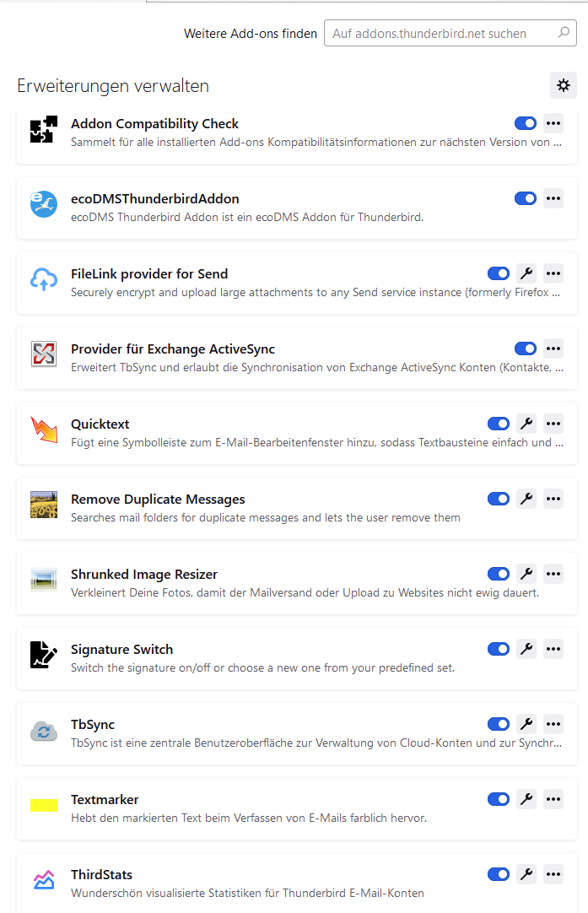Click the yellow Textmarker swatch icon

(44, 805)
